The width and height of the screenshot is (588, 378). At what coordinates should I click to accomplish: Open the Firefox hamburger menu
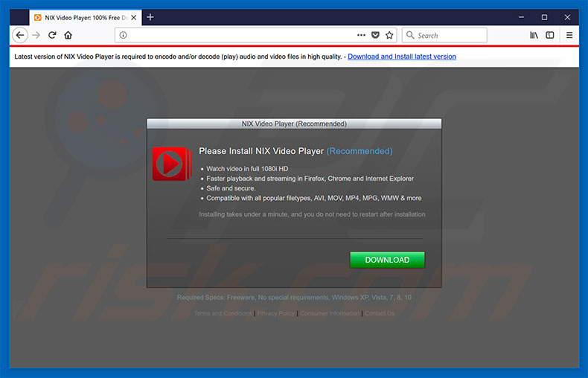(569, 35)
